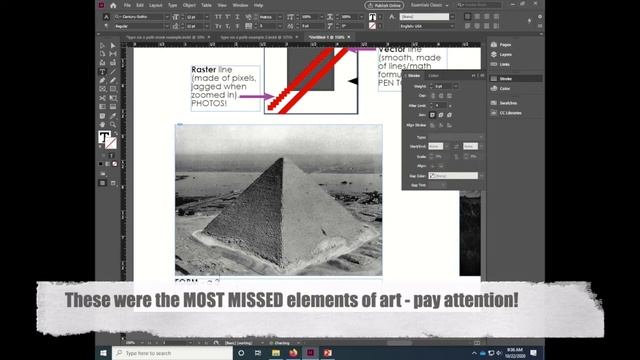Select the Scissors tool
Viewport: 640px width, 360px height.
102,98
